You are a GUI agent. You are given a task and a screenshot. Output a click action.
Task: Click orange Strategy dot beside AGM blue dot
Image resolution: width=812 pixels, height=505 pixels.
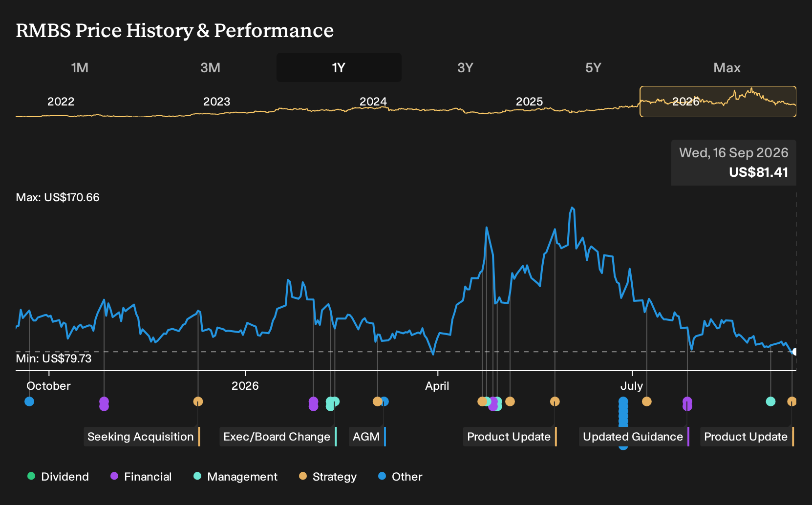(x=377, y=401)
